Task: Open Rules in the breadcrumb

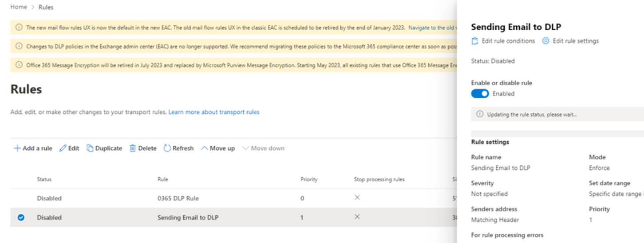Action: click(x=46, y=7)
